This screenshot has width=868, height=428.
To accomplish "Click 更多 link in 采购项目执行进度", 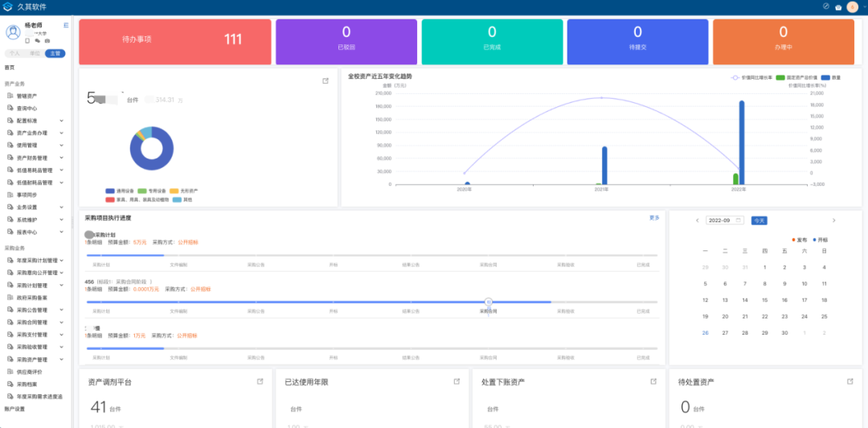I will point(654,218).
